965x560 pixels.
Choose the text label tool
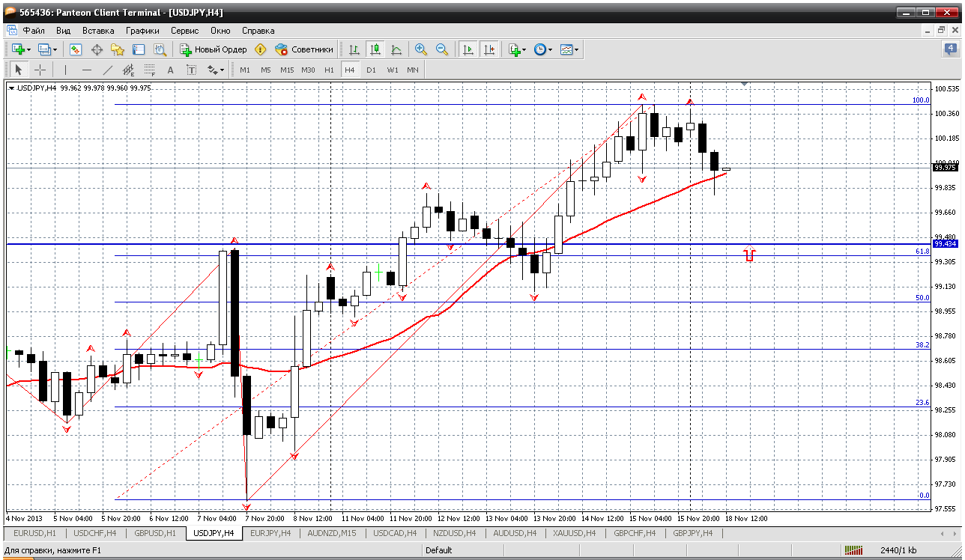pyautogui.click(x=191, y=70)
